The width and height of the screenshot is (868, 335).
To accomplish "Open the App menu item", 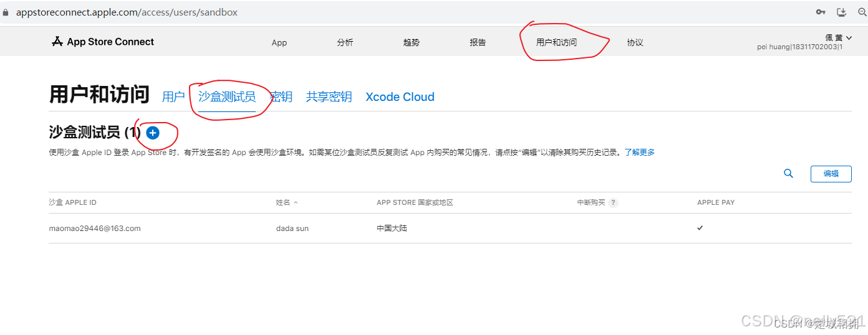I will pos(279,42).
